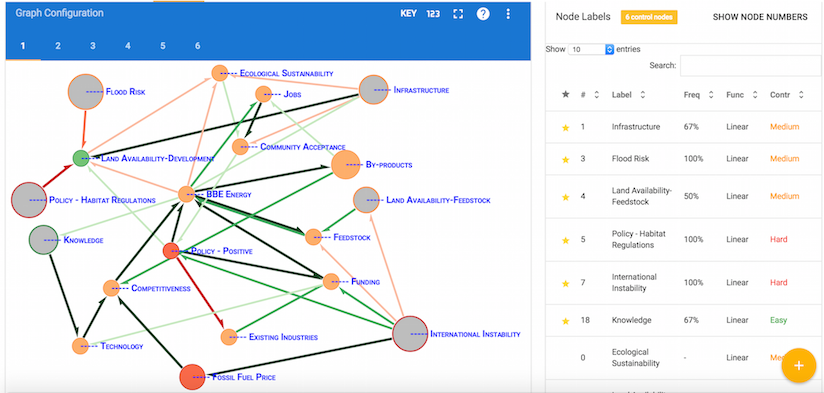Open the three-dot more options menu
The height and width of the screenshot is (393, 824).
point(508,14)
